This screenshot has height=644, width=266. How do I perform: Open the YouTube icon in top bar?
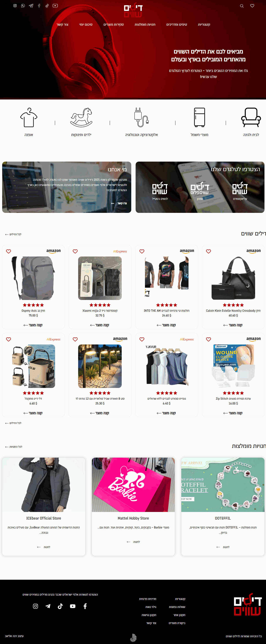[55, 5]
